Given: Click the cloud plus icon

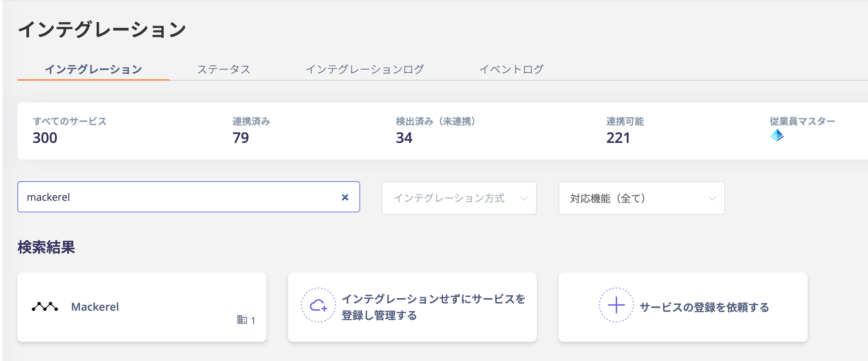Looking at the screenshot, I should click(x=318, y=305).
